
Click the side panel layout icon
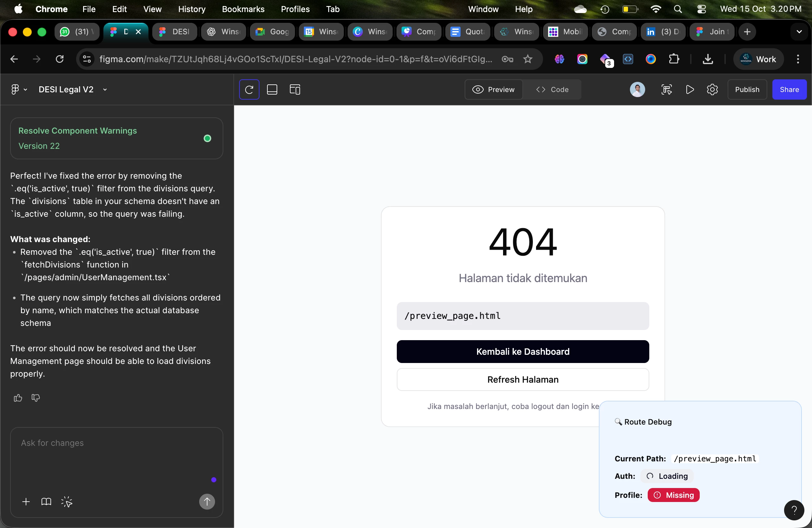coord(295,89)
